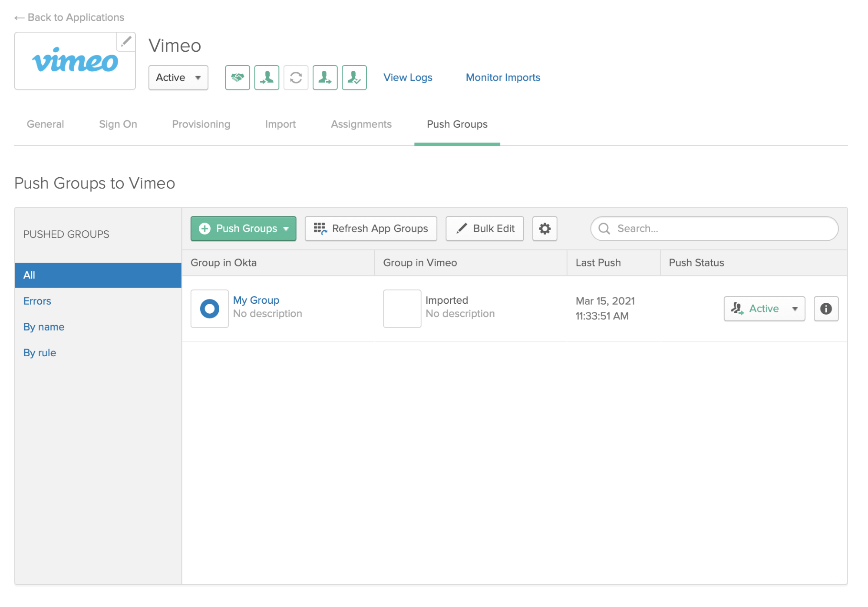This screenshot has width=868, height=607.
Task: Switch to the Provisioning tab
Action: click(x=200, y=124)
